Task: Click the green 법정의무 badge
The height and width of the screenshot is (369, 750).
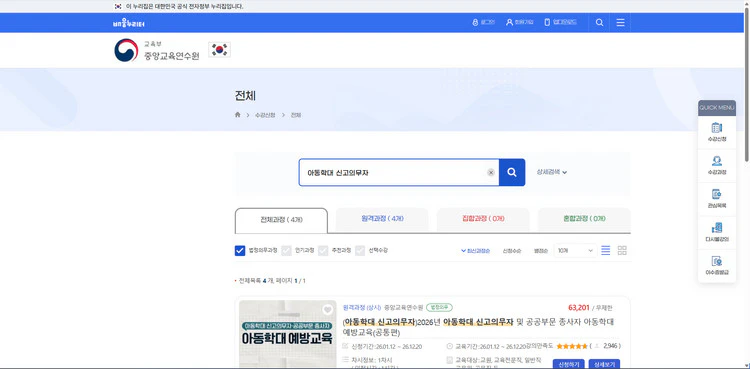Action: [x=439, y=307]
